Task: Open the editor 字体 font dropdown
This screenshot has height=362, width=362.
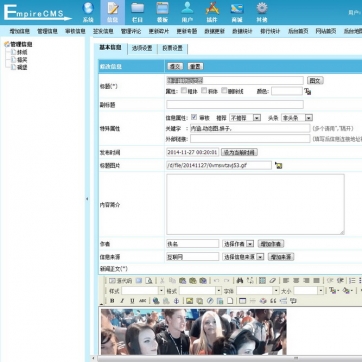Action: (258, 291)
